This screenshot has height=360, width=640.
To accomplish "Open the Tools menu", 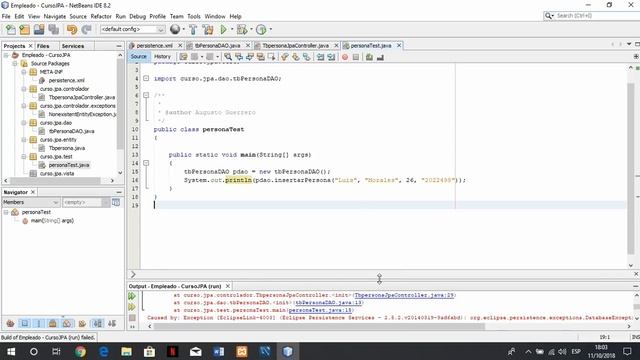I will tap(194, 16).
